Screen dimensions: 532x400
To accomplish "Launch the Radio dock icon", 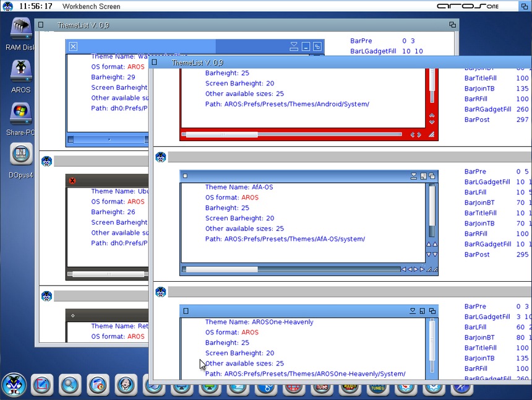I will tap(350, 390).
